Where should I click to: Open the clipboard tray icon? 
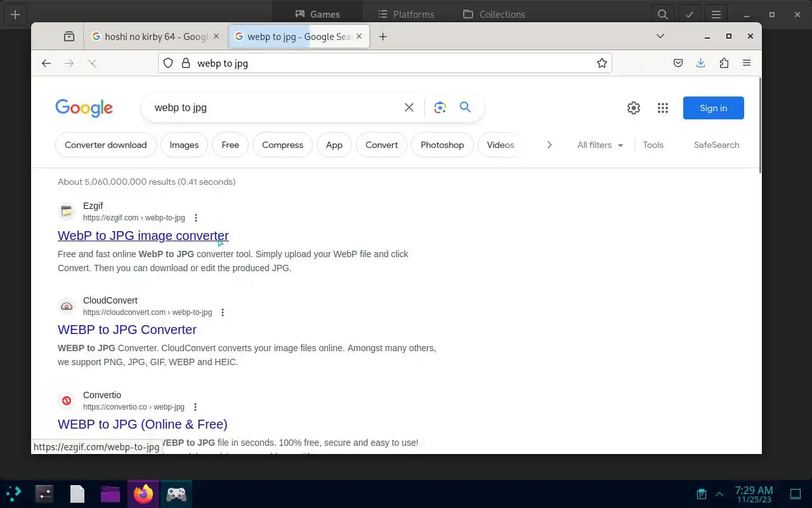(701, 493)
